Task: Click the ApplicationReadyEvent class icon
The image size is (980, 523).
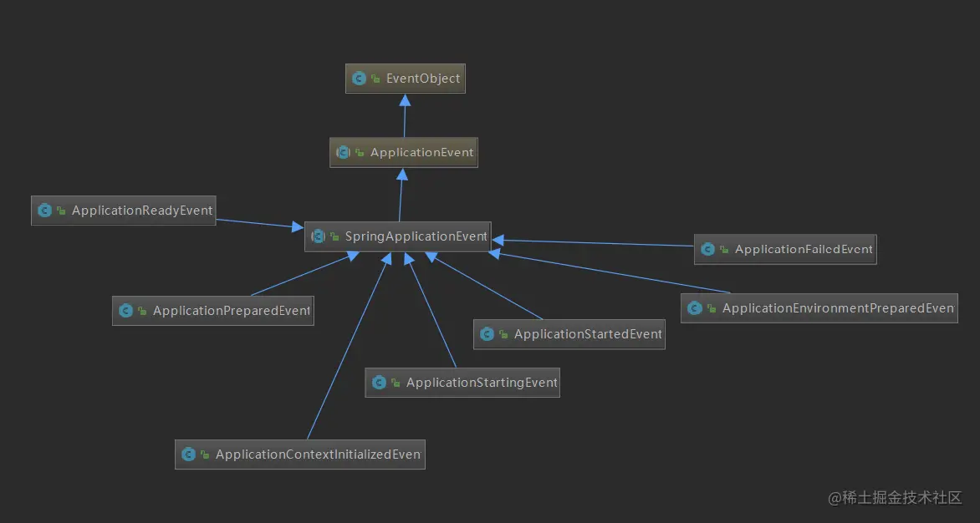Action: pos(44,211)
